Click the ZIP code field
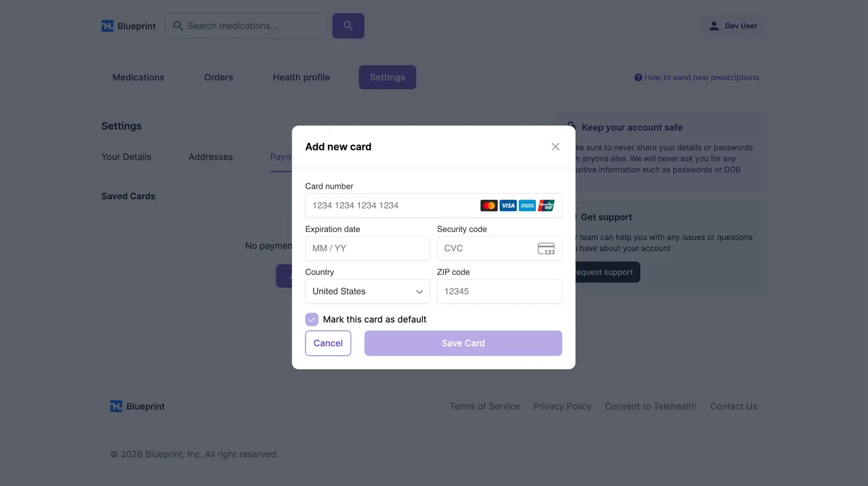Viewport: 868px width, 486px height. click(499, 292)
